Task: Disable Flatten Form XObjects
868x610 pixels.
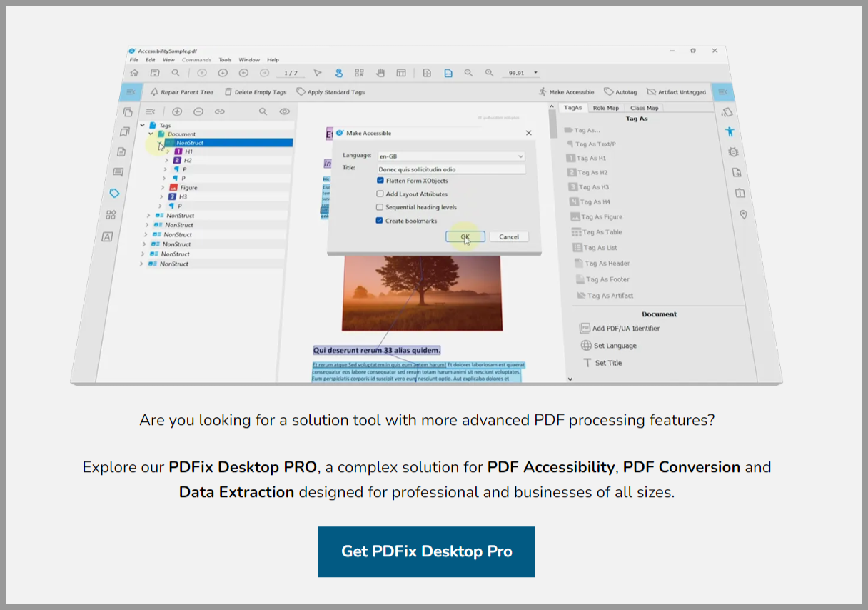Action: (381, 181)
